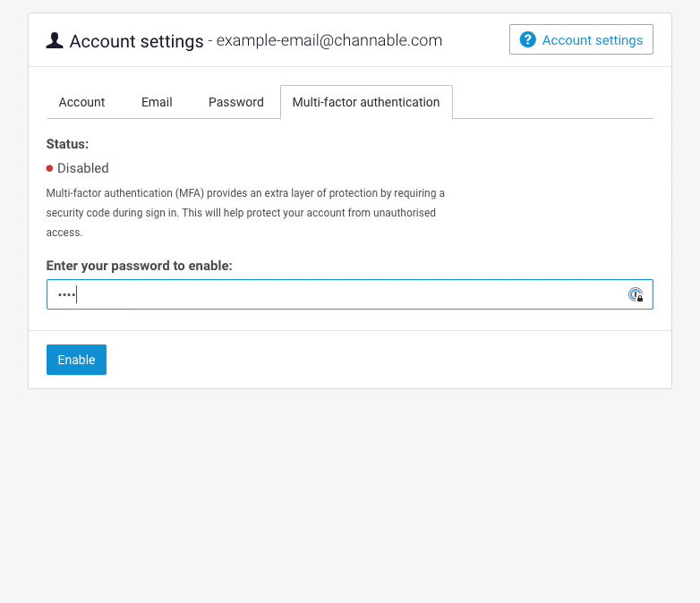The width and height of the screenshot is (700, 603).
Task: Click the blue question mark help icon
Action: coord(527,39)
